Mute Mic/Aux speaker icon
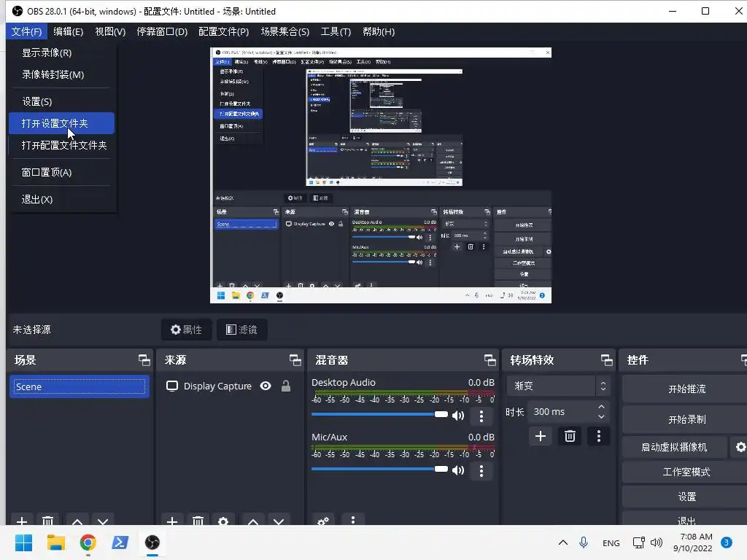 [x=458, y=470]
